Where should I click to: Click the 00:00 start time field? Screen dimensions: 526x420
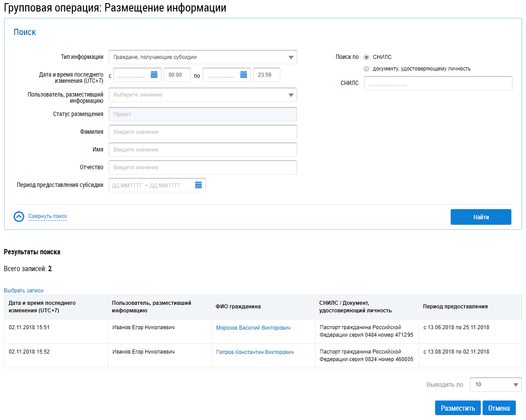pos(177,75)
